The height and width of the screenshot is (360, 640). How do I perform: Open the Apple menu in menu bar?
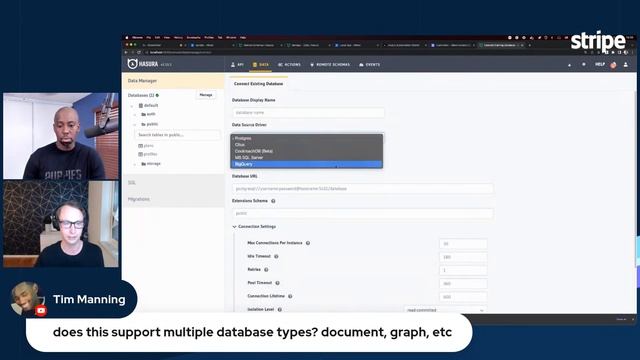click(127, 38)
